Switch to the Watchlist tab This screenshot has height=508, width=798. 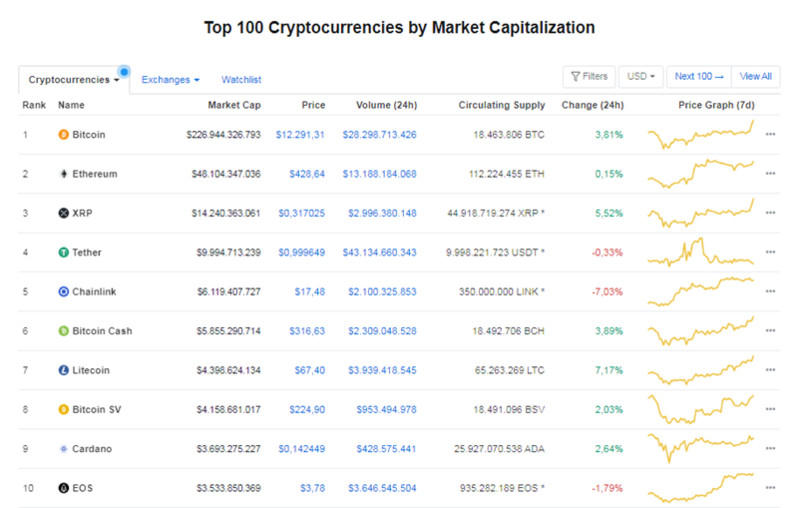(x=241, y=79)
